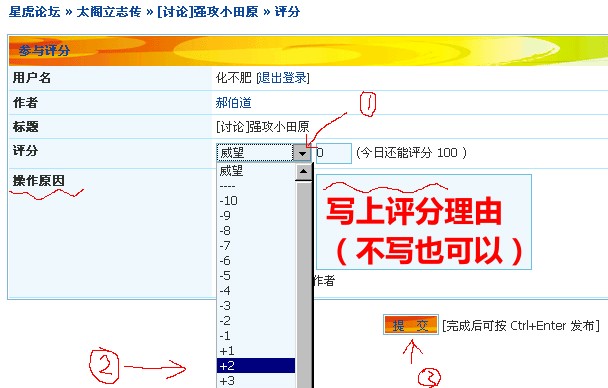Click the [讨论]强攻小田原 title value
This screenshot has height=388, width=608.
(263, 127)
